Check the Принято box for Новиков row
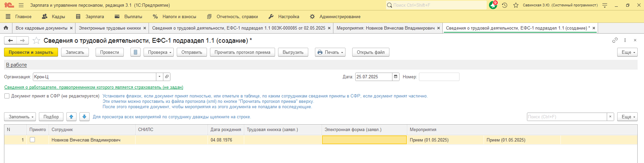 [x=33, y=140]
